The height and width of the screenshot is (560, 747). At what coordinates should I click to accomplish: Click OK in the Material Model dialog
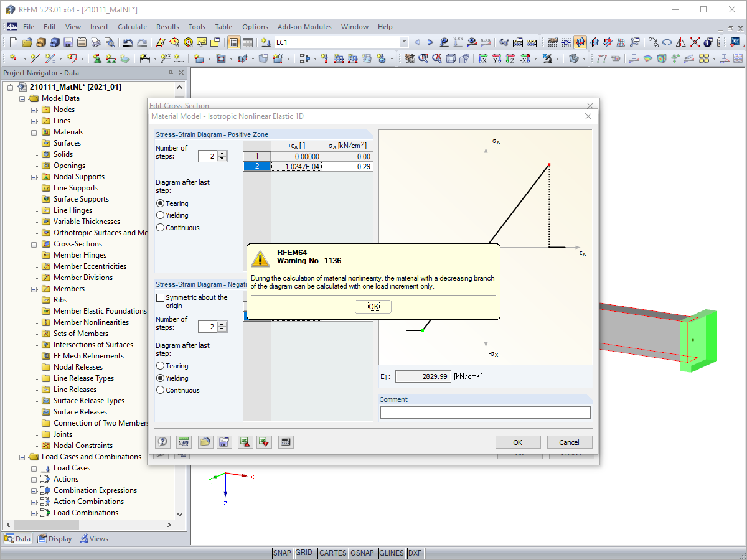point(518,442)
